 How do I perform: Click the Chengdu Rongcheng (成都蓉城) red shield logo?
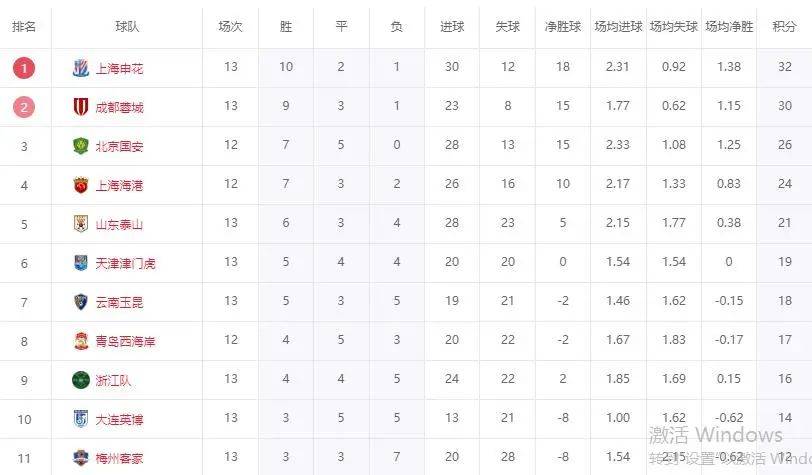point(81,107)
